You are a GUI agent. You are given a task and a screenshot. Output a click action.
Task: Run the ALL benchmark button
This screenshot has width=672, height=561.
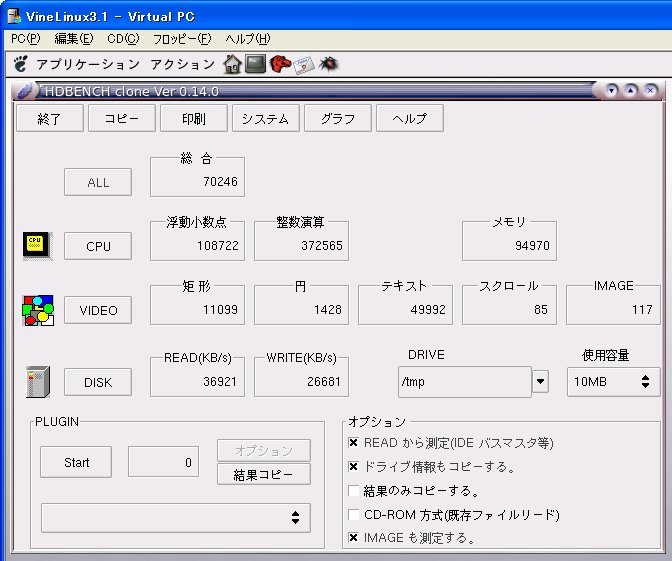click(98, 182)
